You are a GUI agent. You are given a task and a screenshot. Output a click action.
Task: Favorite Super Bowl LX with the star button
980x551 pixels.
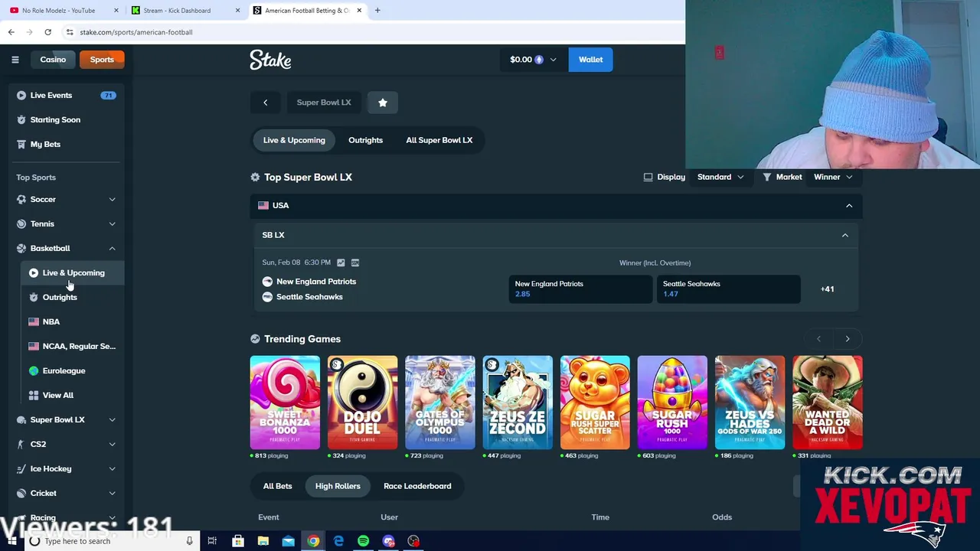(x=383, y=103)
